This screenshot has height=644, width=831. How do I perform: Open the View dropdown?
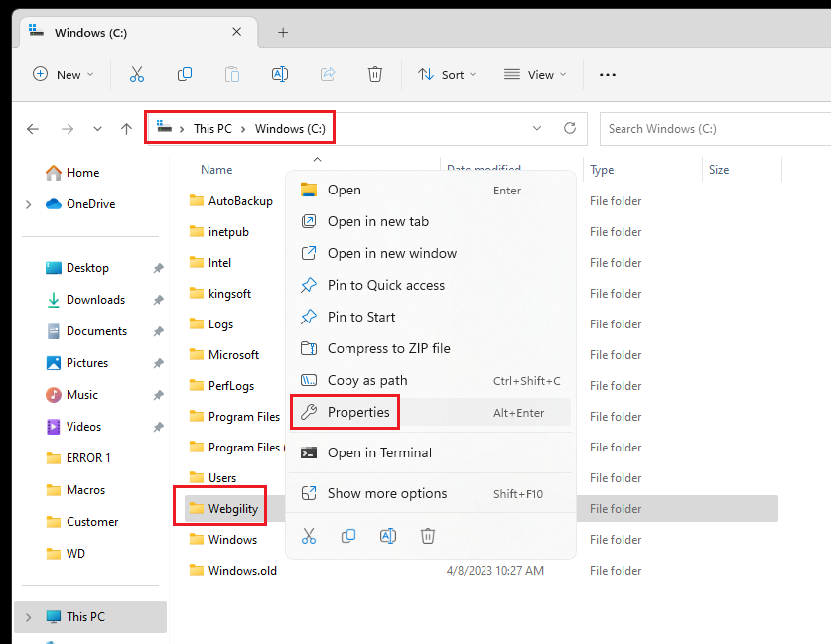[535, 75]
